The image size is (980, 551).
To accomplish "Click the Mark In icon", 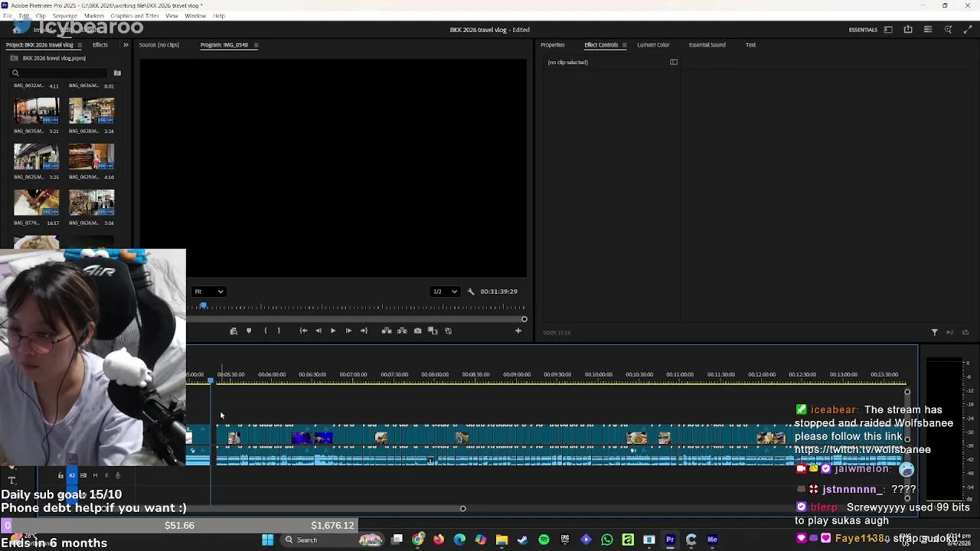I will [x=265, y=331].
